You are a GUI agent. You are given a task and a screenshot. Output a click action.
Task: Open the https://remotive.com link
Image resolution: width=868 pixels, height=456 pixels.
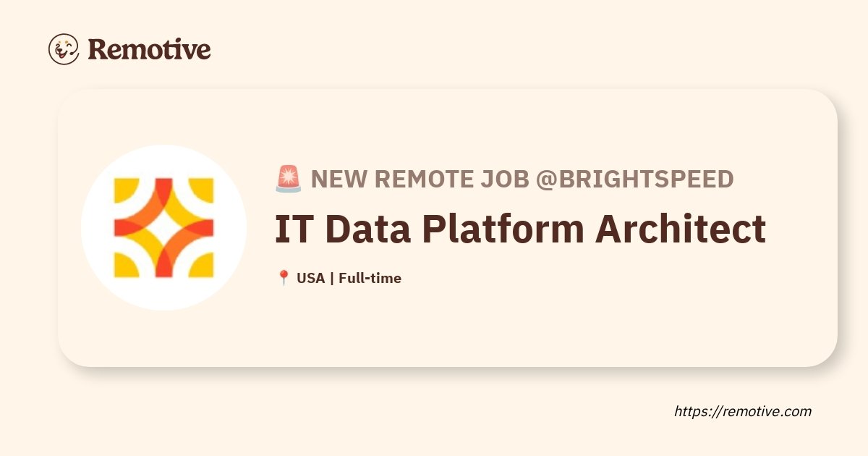(x=743, y=412)
